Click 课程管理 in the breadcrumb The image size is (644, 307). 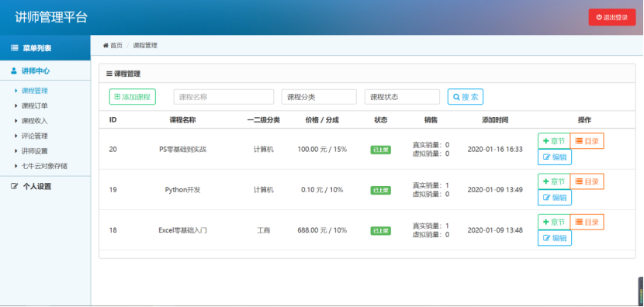145,46
